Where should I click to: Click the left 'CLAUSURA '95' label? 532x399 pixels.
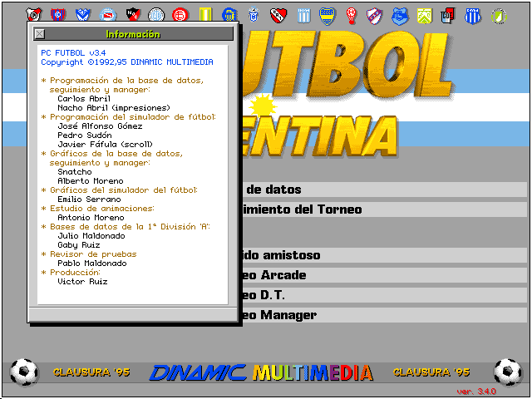91,372
